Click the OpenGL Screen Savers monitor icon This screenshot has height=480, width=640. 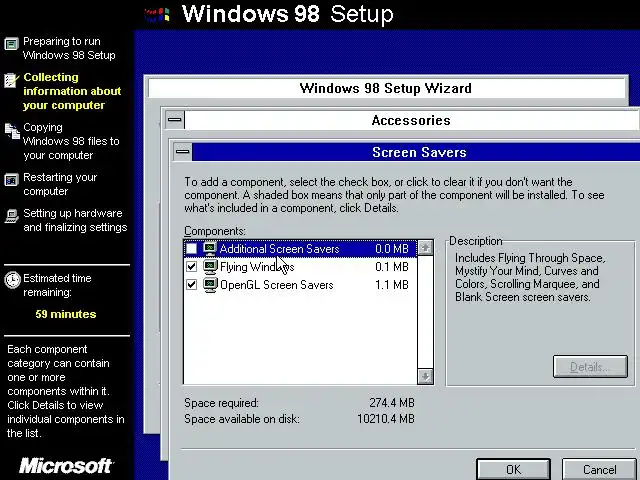(210, 284)
